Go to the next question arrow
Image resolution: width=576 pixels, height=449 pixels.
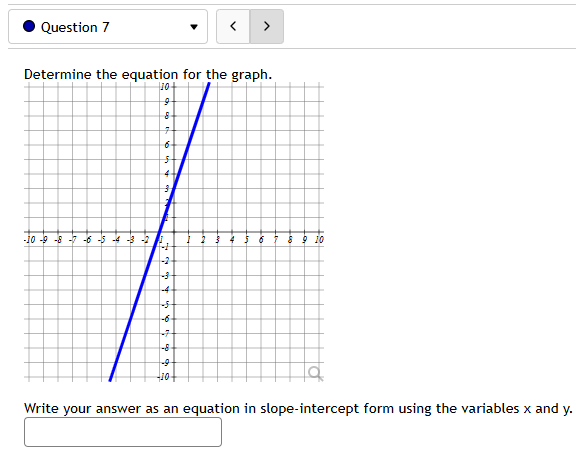[267, 26]
